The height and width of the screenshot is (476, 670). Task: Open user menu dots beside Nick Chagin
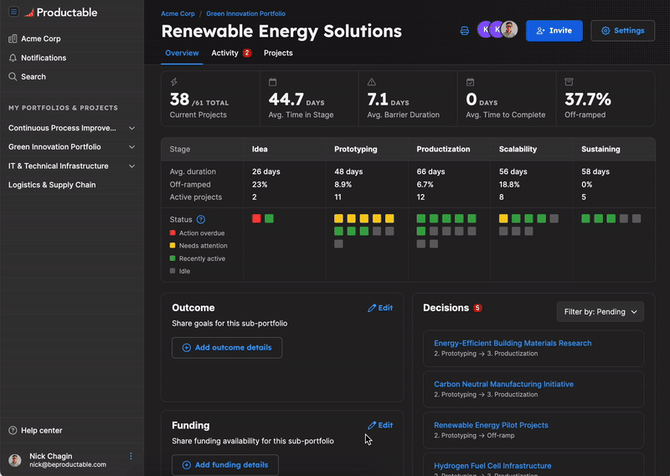point(130,457)
